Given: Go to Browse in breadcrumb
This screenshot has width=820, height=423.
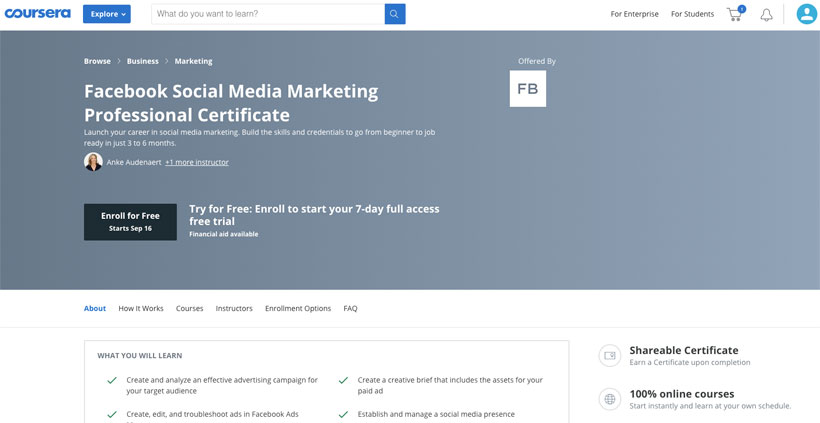Looking at the screenshot, I should 97,61.
